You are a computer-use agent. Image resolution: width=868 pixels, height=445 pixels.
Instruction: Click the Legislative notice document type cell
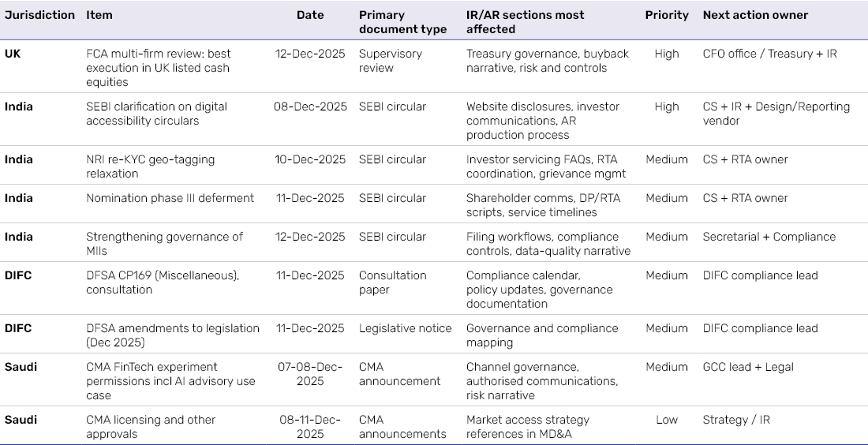click(406, 328)
